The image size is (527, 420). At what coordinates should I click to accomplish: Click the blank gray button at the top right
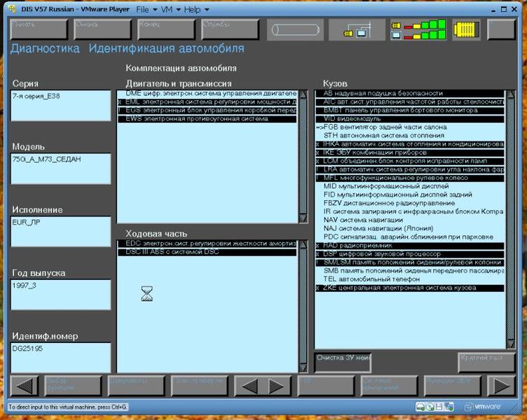(x=501, y=29)
